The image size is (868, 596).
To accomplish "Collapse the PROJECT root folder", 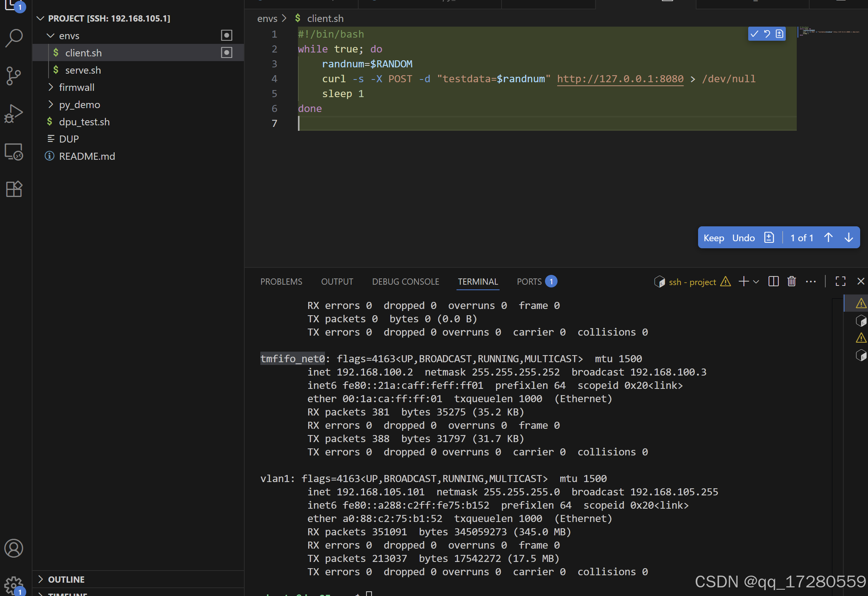I will [x=40, y=18].
